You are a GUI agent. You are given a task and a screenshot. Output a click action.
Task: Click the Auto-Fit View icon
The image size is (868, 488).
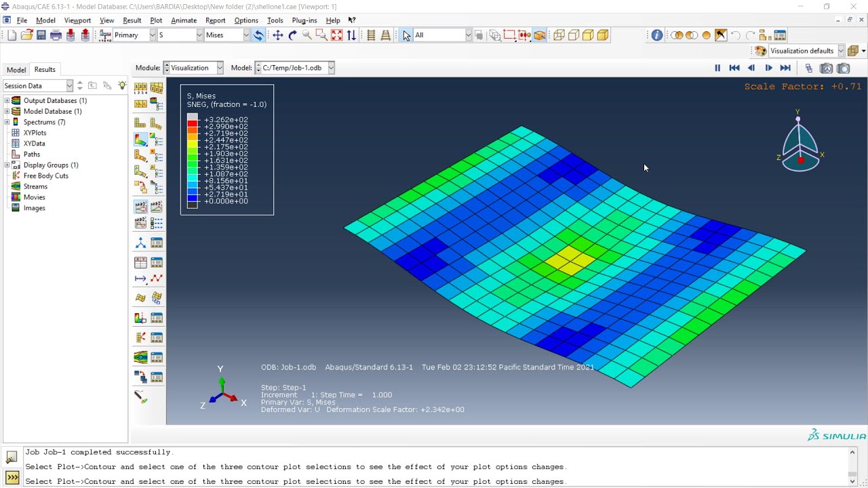click(x=336, y=35)
